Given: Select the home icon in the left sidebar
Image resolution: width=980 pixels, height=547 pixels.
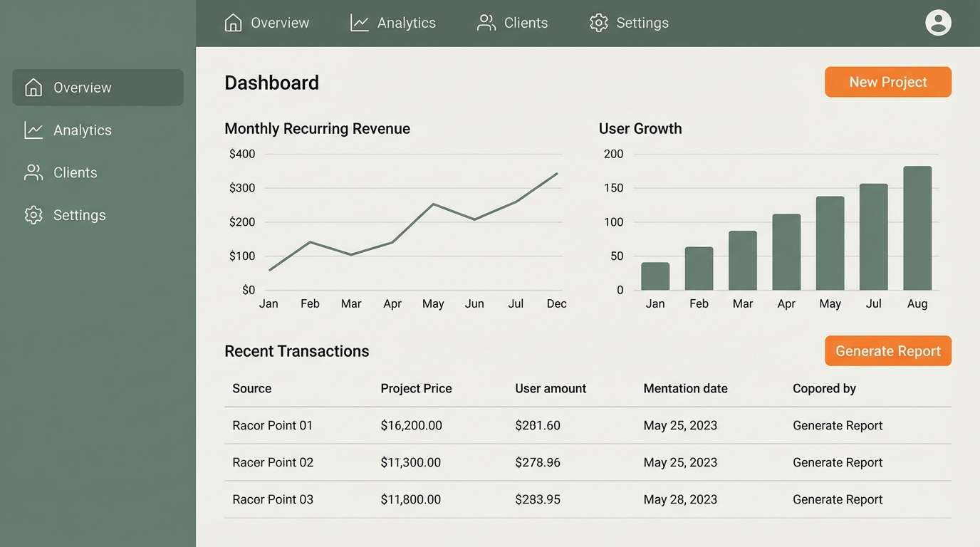Looking at the screenshot, I should click(33, 87).
